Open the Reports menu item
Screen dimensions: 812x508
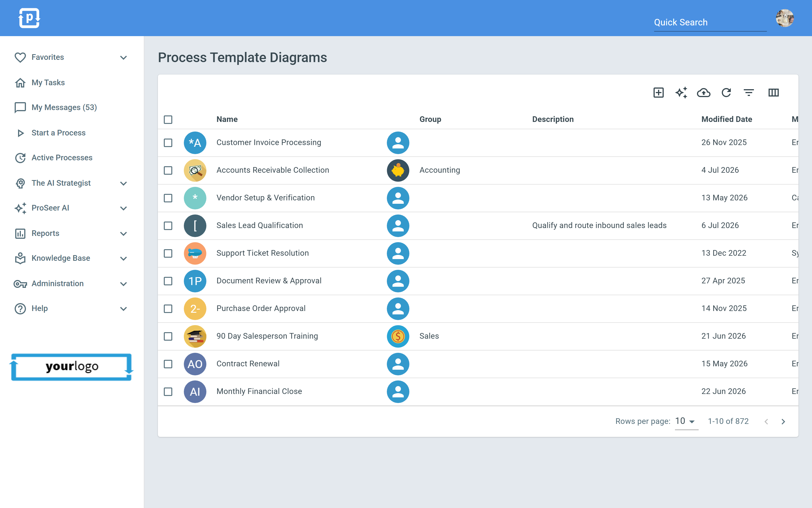[45, 233]
